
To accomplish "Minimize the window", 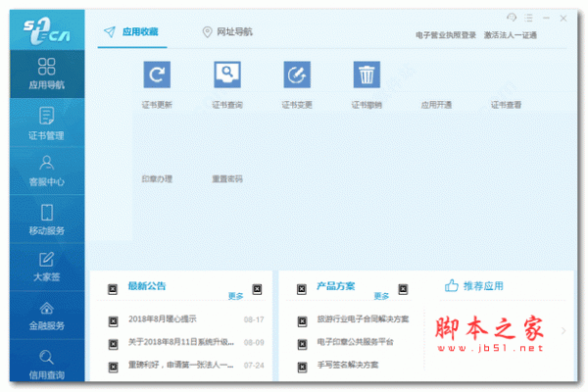I will [x=546, y=18].
